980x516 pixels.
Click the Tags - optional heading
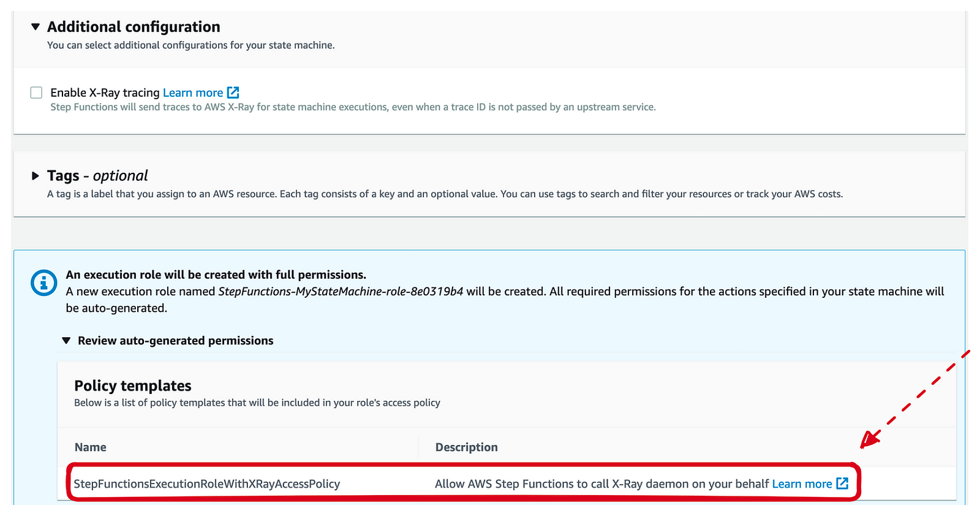pyautogui.click(x=97, y=176)
